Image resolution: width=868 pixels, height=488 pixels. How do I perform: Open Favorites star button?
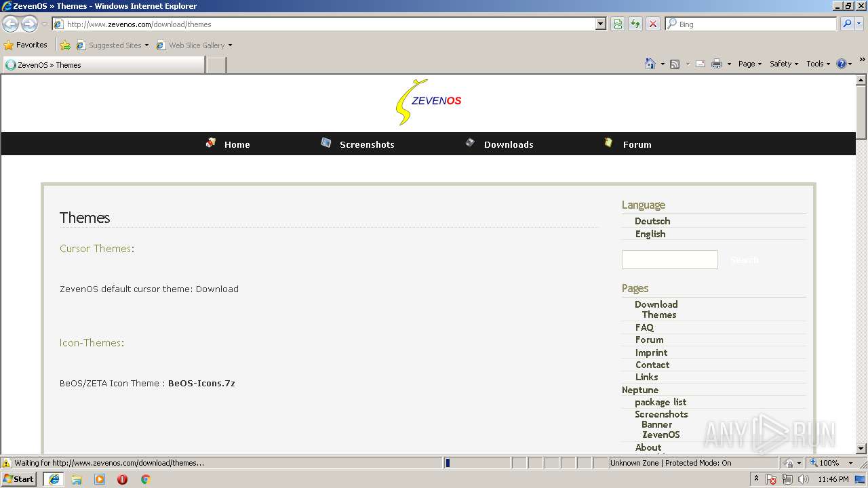[26, 45]
